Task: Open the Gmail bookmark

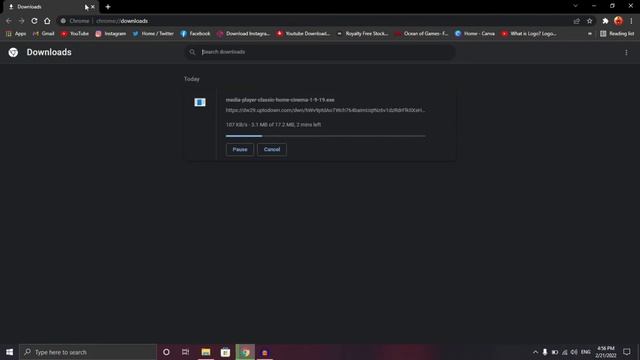Action: coord(43,34)
